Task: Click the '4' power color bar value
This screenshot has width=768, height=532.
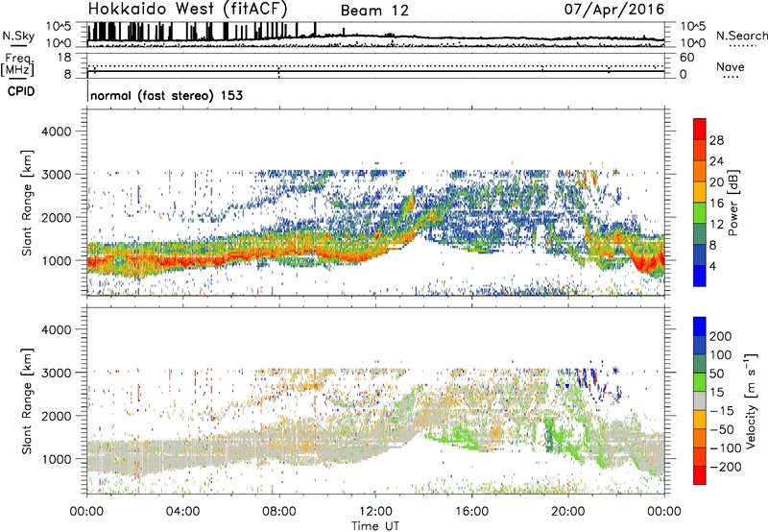Action: [712, 267]
